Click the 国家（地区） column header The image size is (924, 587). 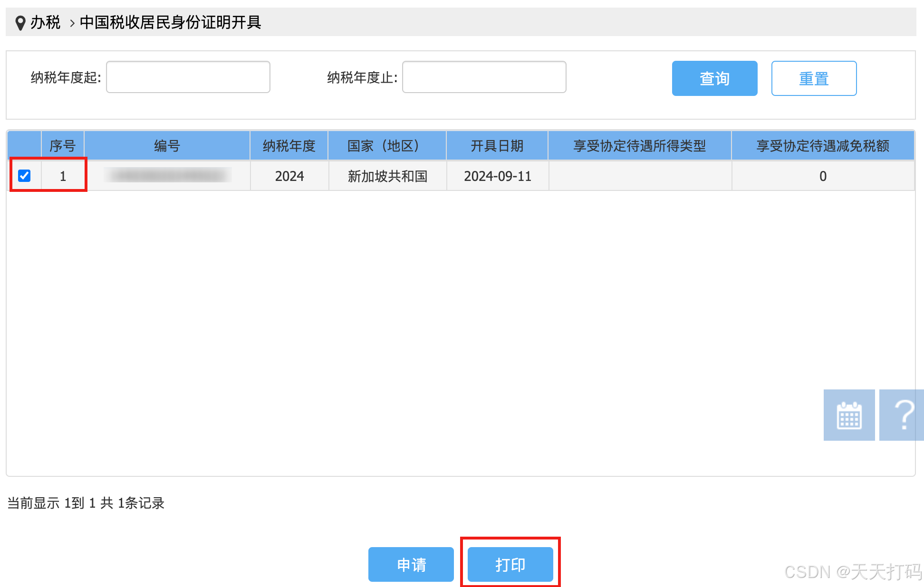pos(387,146)
